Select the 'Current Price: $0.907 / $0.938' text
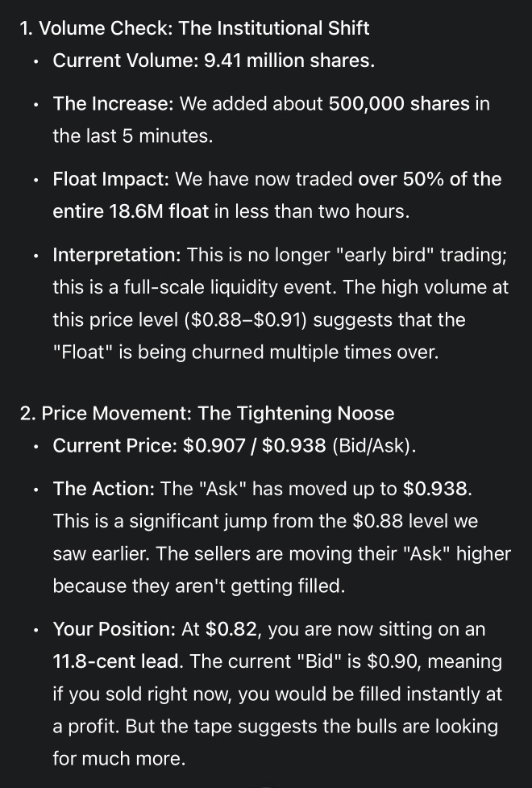Screen dimensions: 532x788 pyautogui.click(x=189, y=446)
